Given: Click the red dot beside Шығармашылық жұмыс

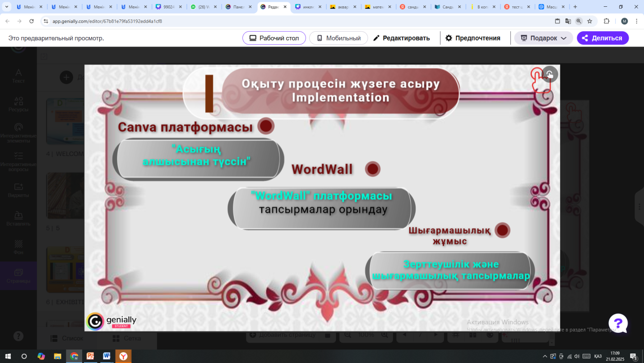Looking at the screenshot, I should pyautogui.click(x=502, y=230).
